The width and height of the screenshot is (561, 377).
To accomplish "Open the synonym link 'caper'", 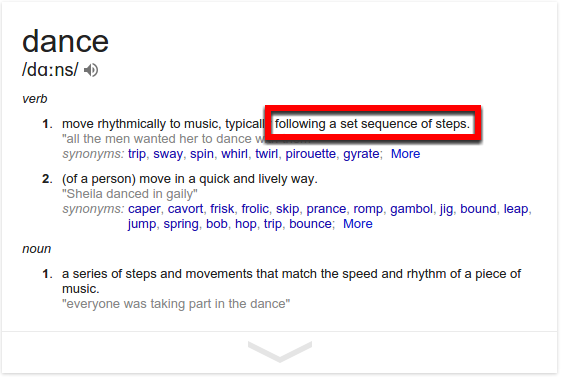I will pos(144,209).
